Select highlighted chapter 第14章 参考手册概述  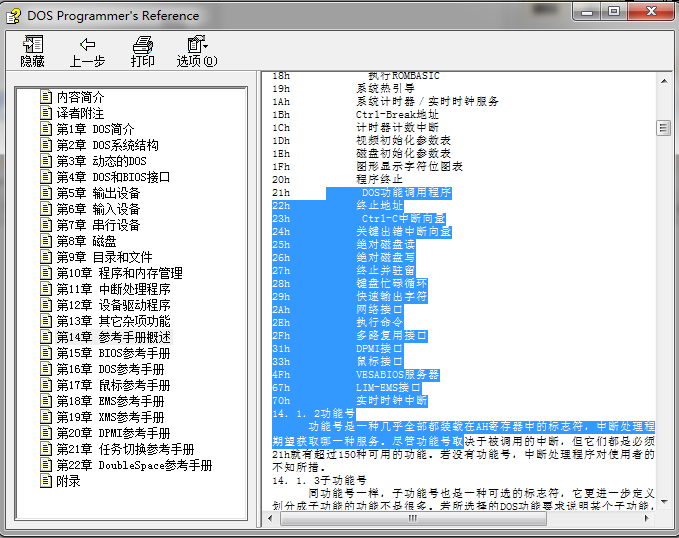click(x=113, y=337)
